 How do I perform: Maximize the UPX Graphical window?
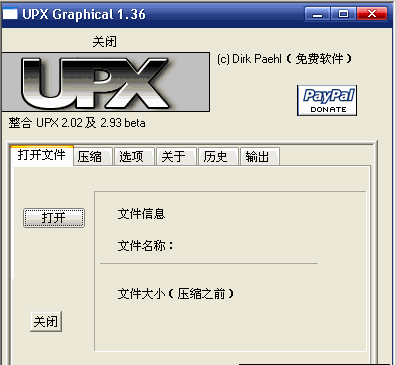click(343, 14)
